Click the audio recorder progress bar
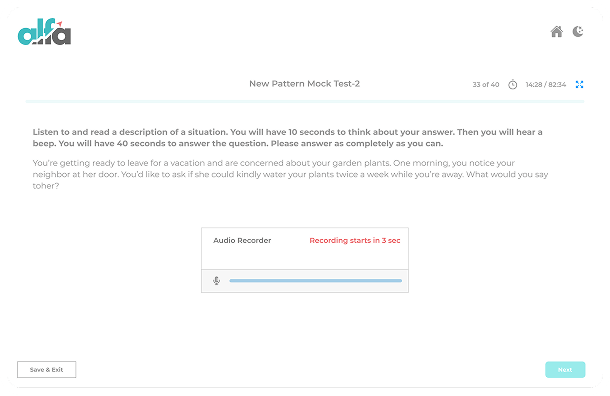Image resolution: width=610 pixels, height=396 pixels. [316, 280]
